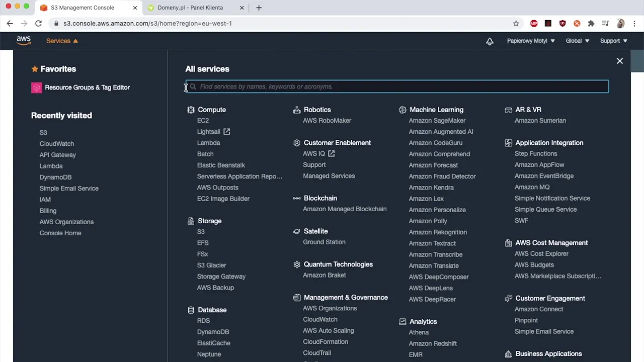
Task: Open Amazon Rekognition service
Action: (438, 232)
